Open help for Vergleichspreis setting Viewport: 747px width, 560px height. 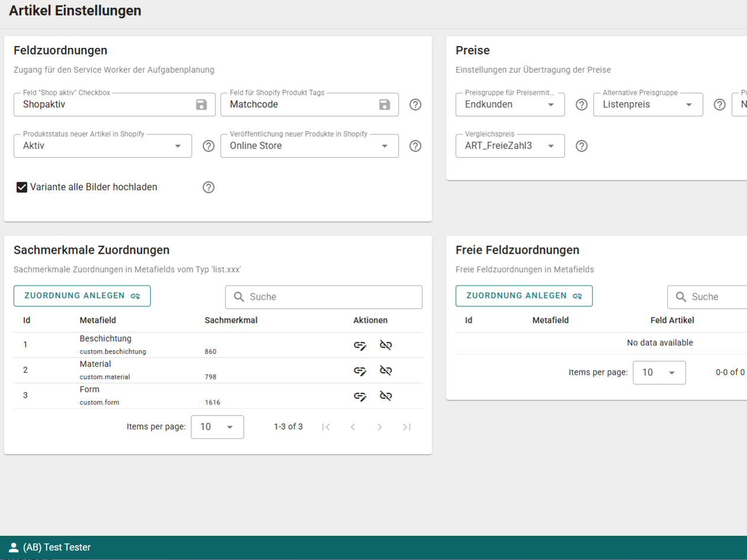[581, 146]
